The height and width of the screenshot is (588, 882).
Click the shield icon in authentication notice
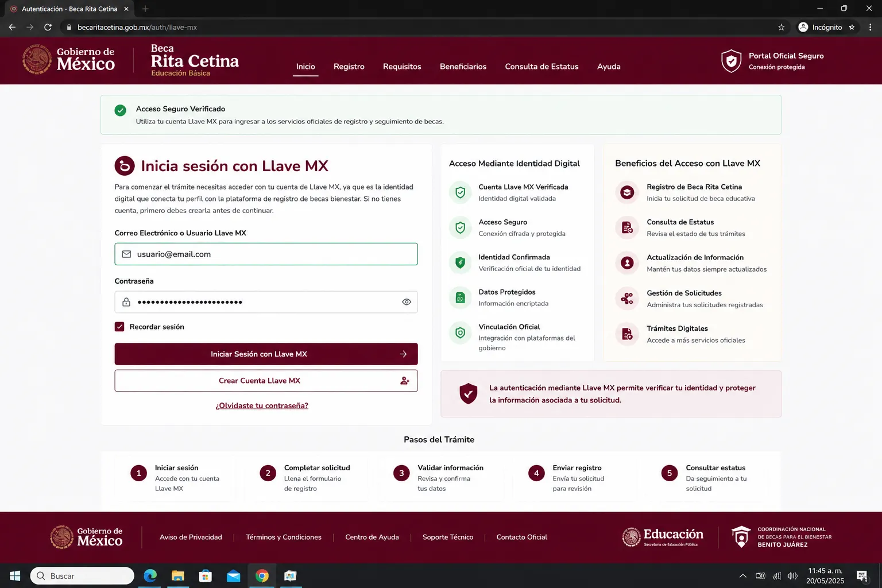point(469,393)
